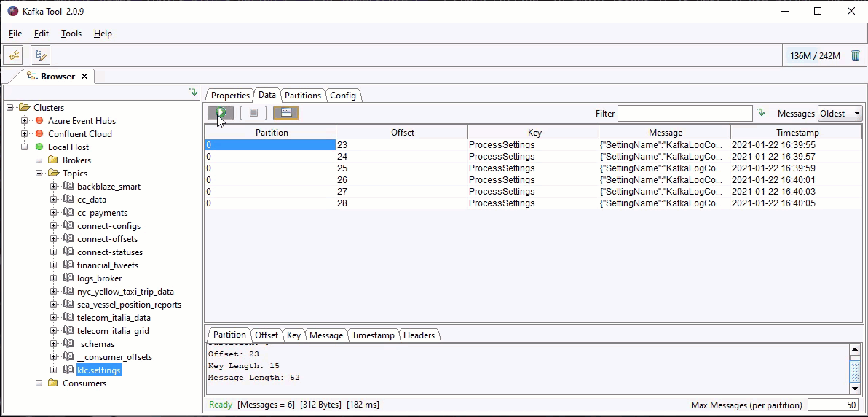868x417 pixels.
Task: Click the detail panel scrollbar up arrow
Action: (x=856, y=349)
